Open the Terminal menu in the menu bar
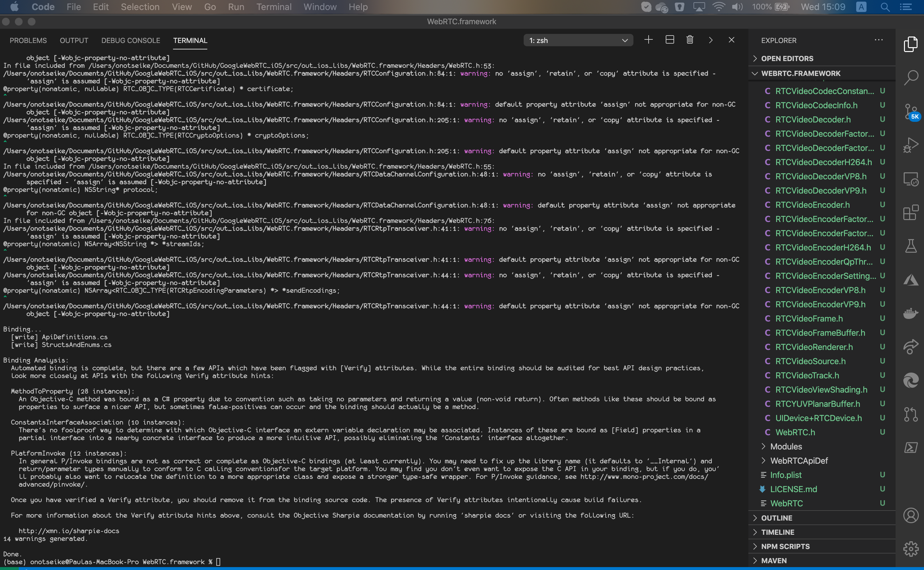The height and width of the screenshot is (570, 924). 274,7
